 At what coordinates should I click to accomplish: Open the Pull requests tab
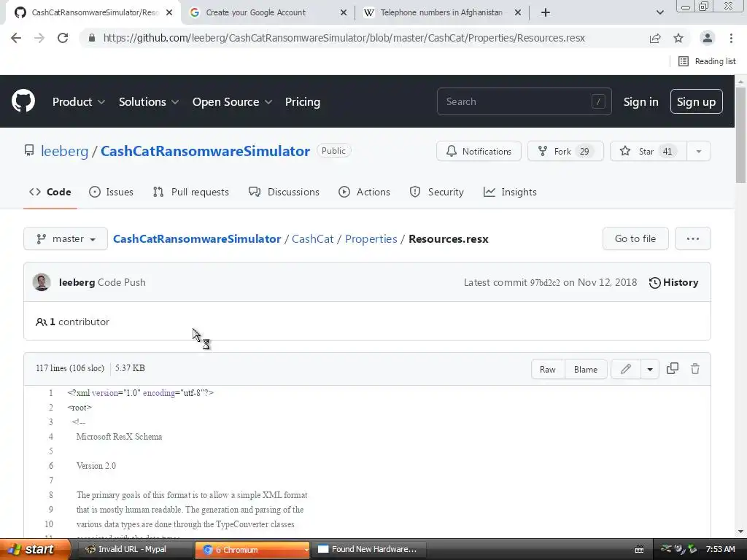190,192
